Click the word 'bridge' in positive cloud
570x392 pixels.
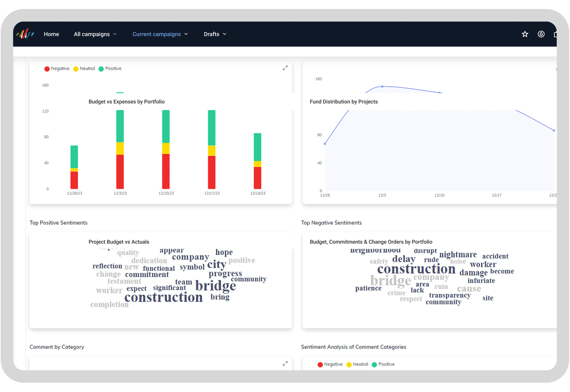[216, 286]
